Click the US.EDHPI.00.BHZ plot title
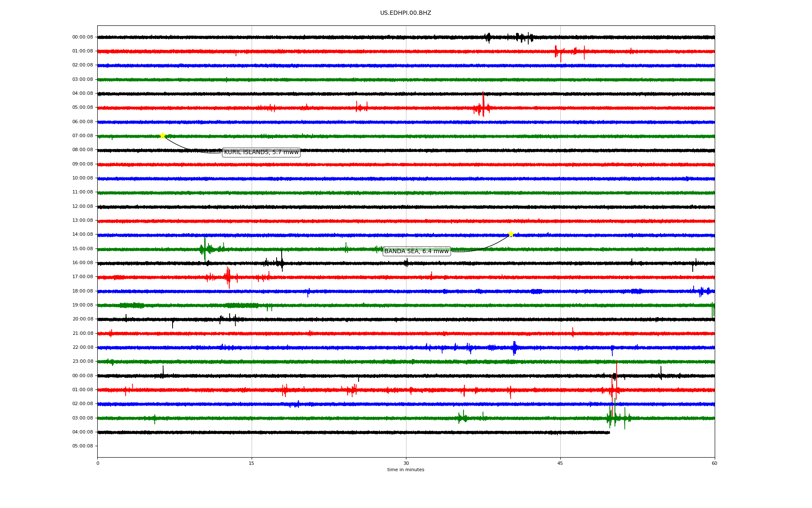Screen dimensions: 812x508 click(x=405, y=13)
